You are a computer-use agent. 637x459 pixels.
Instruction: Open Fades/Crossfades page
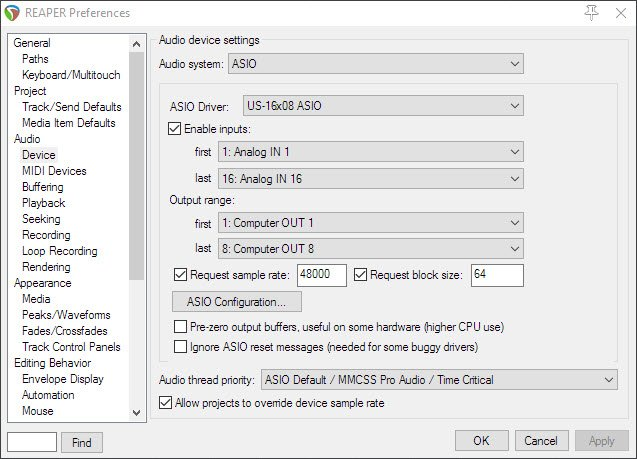point(65,331)
